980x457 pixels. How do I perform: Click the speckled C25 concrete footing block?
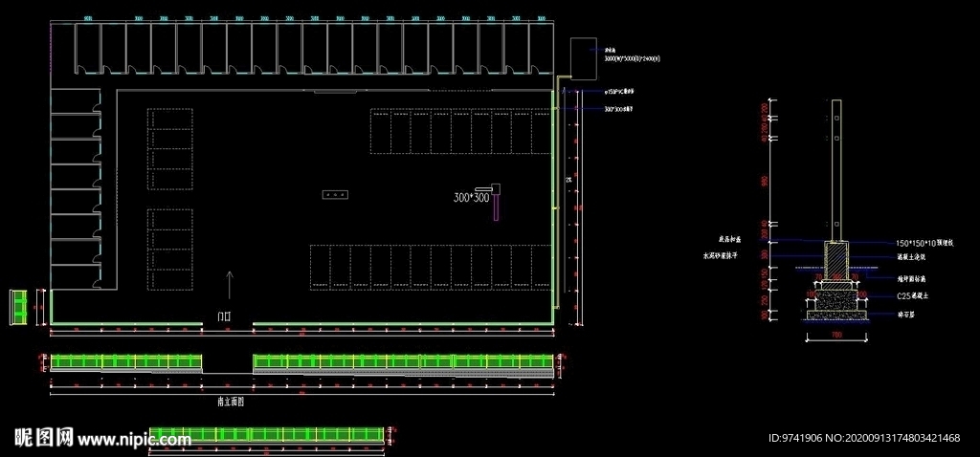coord(836,299)
